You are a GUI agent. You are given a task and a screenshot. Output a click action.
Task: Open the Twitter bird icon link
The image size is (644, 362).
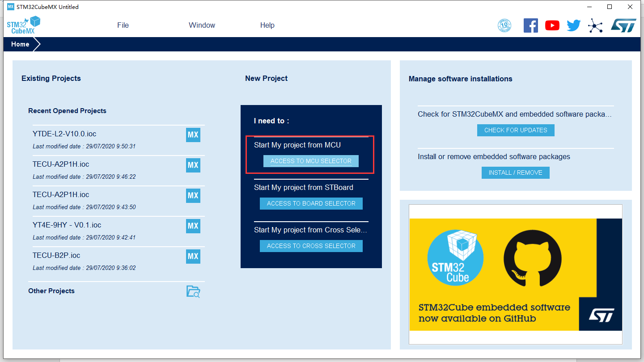point(573,25)
